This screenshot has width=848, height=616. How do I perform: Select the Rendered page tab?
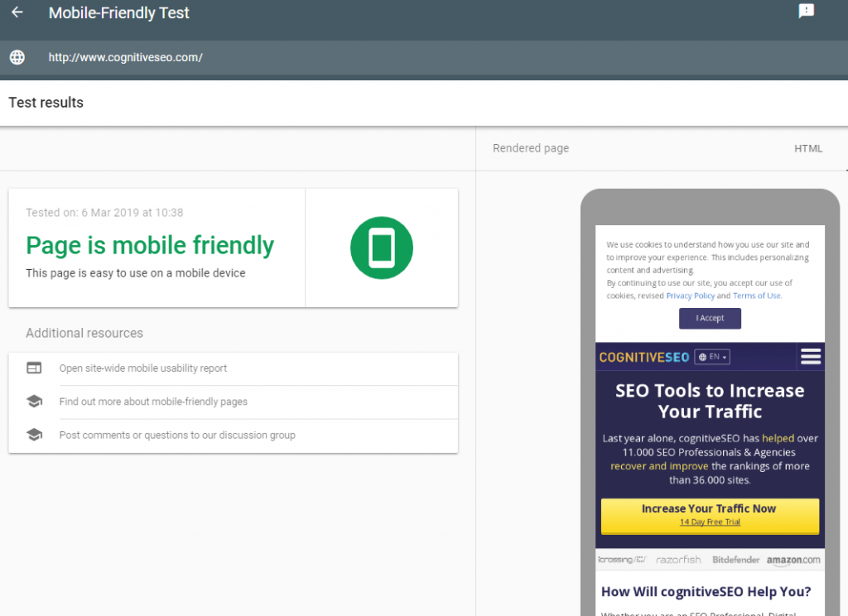(x=530, y=147)
